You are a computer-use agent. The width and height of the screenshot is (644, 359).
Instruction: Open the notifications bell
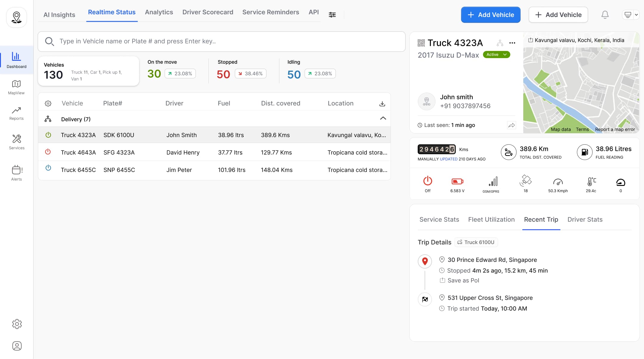click(x=605, y=15)
